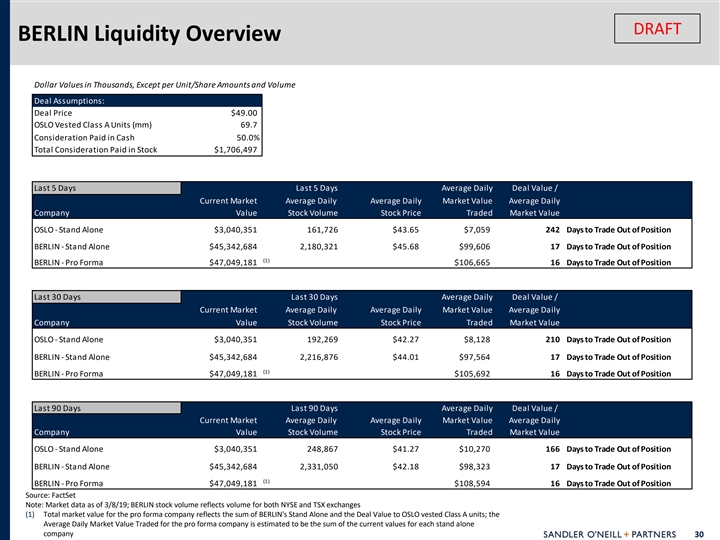Click the Last 5 Days table header label

pyautogui.click(x=55, y=187)
